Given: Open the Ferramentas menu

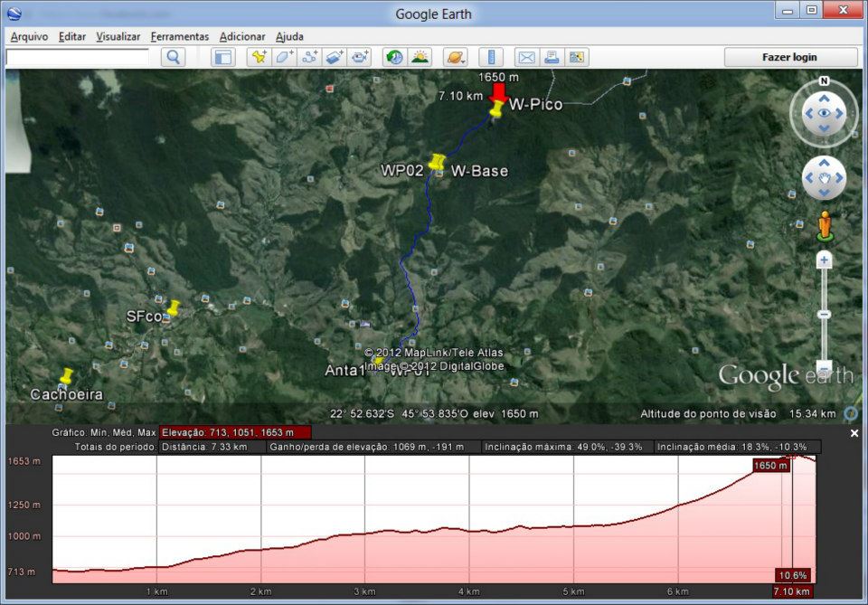Looking at the screenshot, I should pos(180,36).
